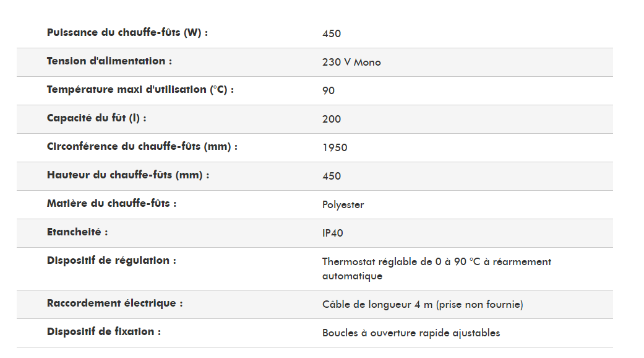This screenshot has height=358, width=644.
Task: Click the 'Capacité du fût (l)' label
Action: click(97, 118)
